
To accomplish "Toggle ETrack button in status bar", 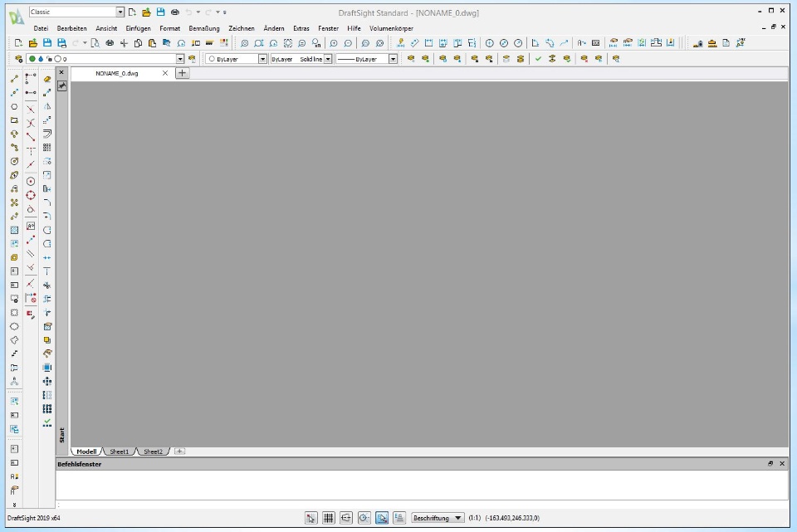I will [399, 518].
